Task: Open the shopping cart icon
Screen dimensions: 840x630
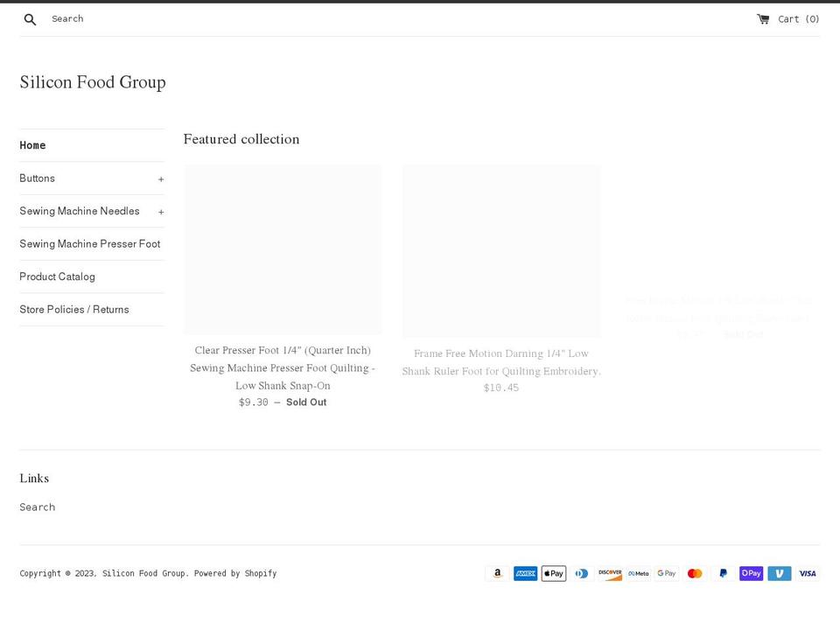Action: 763,19
